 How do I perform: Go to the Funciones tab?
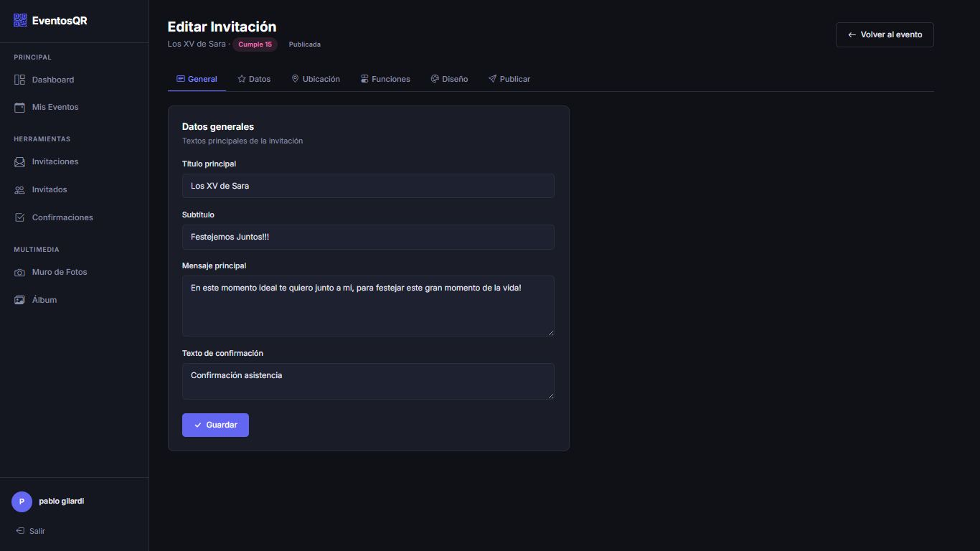pyautogui.click(x=385, y=79)
